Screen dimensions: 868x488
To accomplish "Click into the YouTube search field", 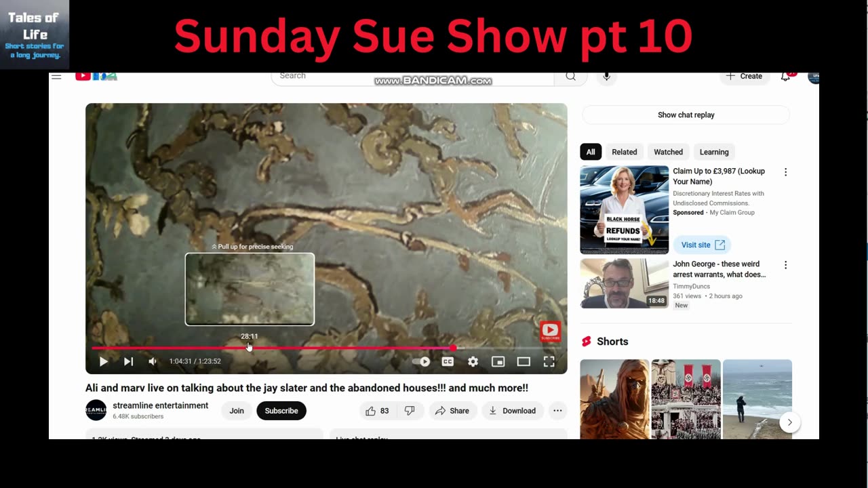I will (x=412, y=77).
